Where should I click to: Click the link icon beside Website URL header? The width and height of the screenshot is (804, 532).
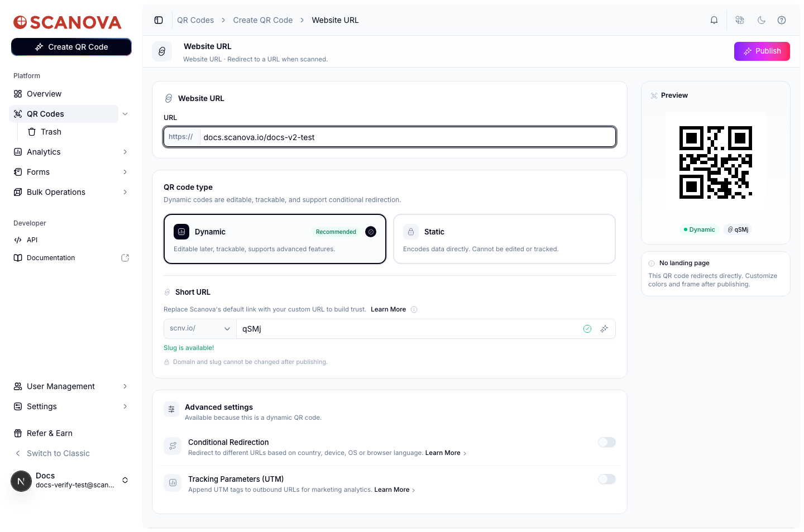click(162, 51)
